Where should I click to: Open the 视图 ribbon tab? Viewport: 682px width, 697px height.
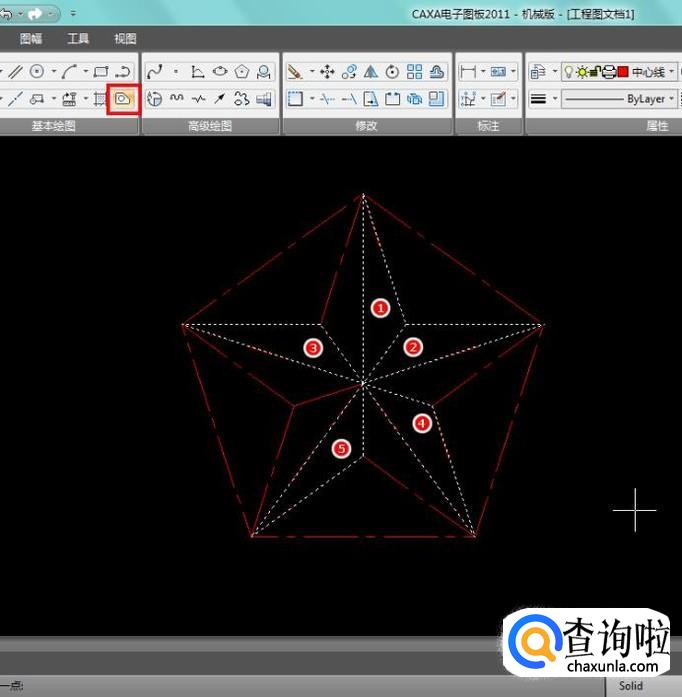[125, 39]
